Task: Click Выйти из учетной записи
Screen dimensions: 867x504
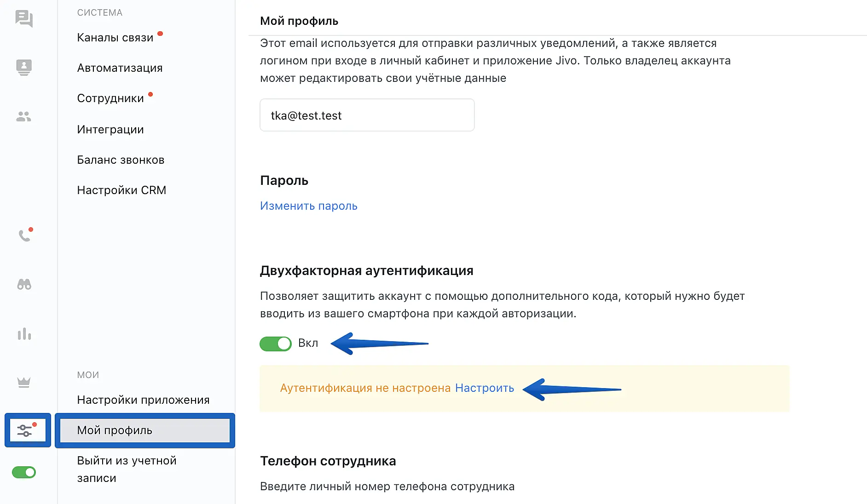Action: coord(127,469)
